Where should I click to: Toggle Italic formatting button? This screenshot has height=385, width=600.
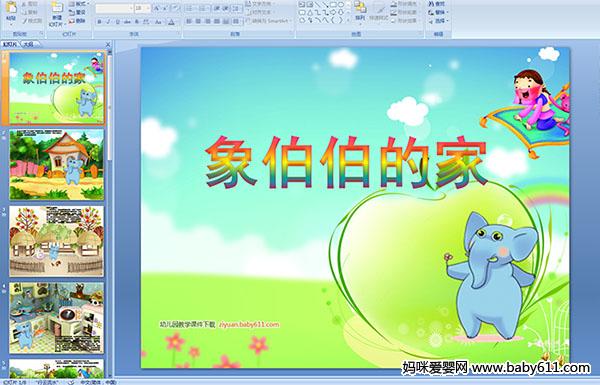pyautogui.click(x=108, y=22)
